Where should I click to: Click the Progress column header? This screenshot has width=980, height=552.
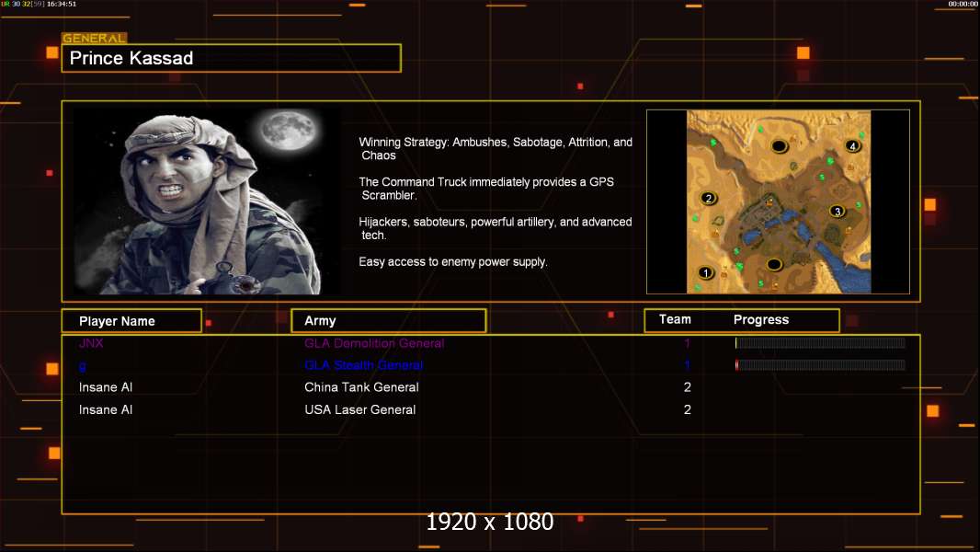coord(761,320)
